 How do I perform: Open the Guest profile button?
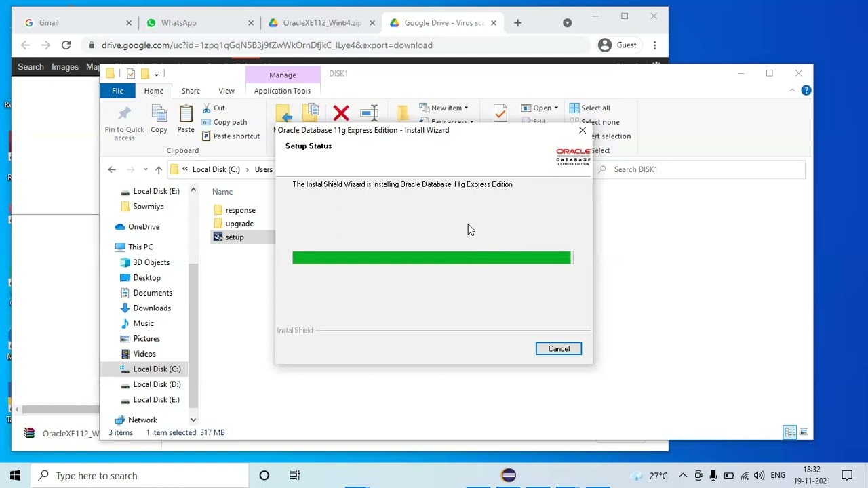pyautogui.click(x=618, y=45)
